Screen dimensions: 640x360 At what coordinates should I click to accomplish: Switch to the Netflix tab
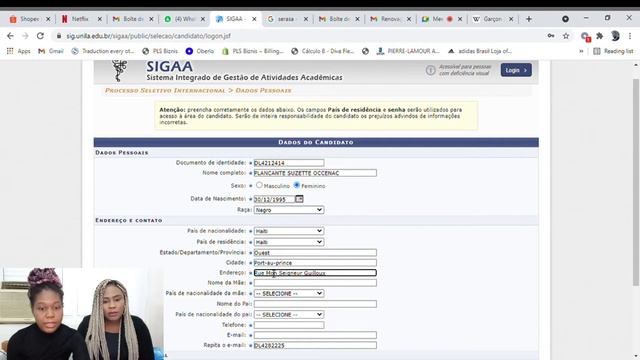tap(81, 19)
